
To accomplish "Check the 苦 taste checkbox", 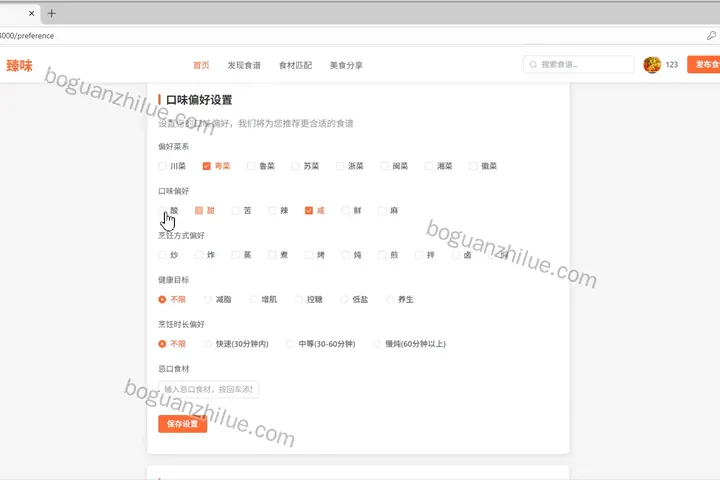I will point(236,210).
